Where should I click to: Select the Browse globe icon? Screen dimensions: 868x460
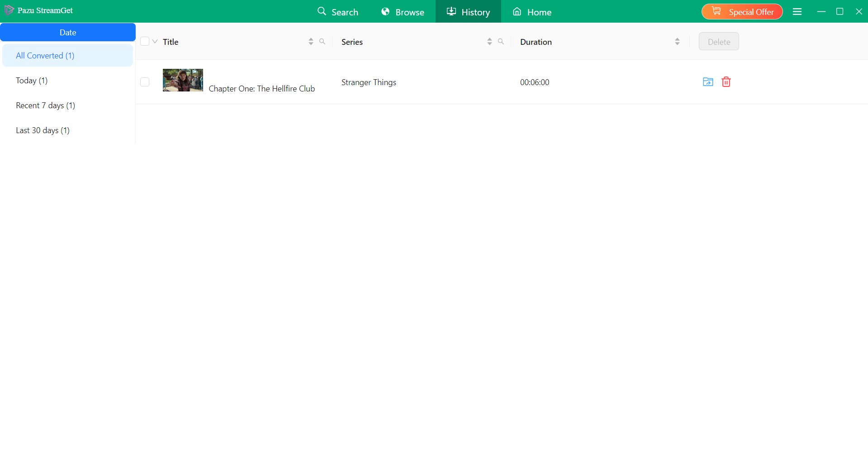tap(386, 11)
